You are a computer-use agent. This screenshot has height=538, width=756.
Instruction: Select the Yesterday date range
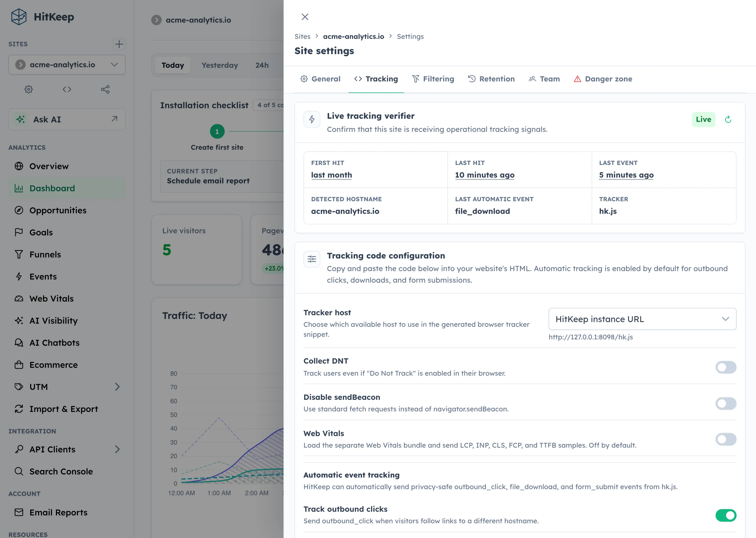[220, 65]
